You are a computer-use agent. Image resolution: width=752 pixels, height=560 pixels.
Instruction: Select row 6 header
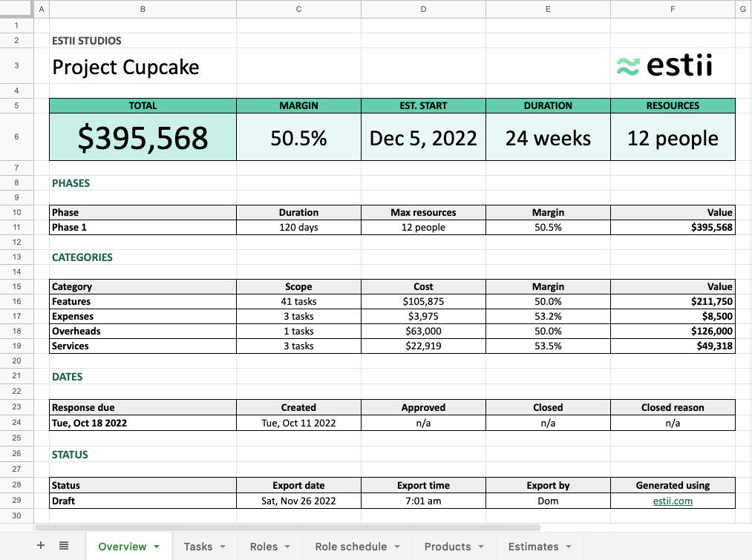(17, 137)
